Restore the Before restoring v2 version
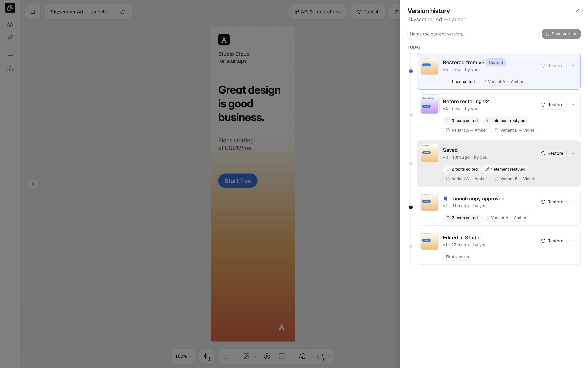The height and width of the screenshot is (368, 588). click(x=552, y=105)
